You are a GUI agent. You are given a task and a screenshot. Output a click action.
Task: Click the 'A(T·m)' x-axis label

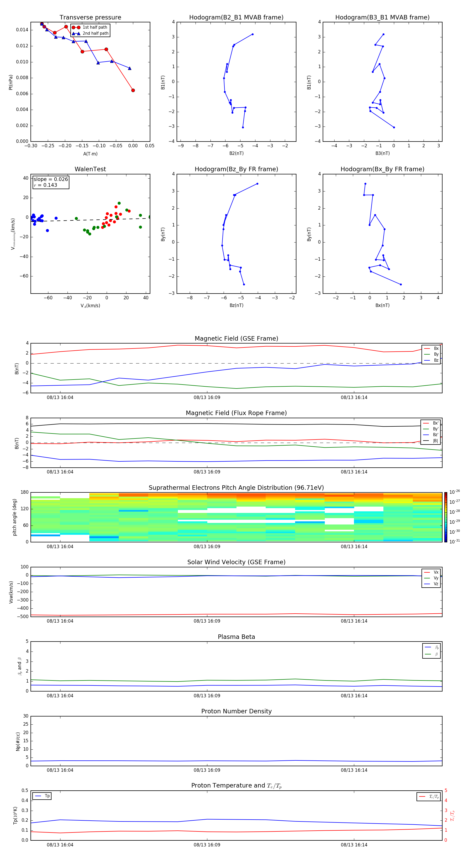point(90,154)
